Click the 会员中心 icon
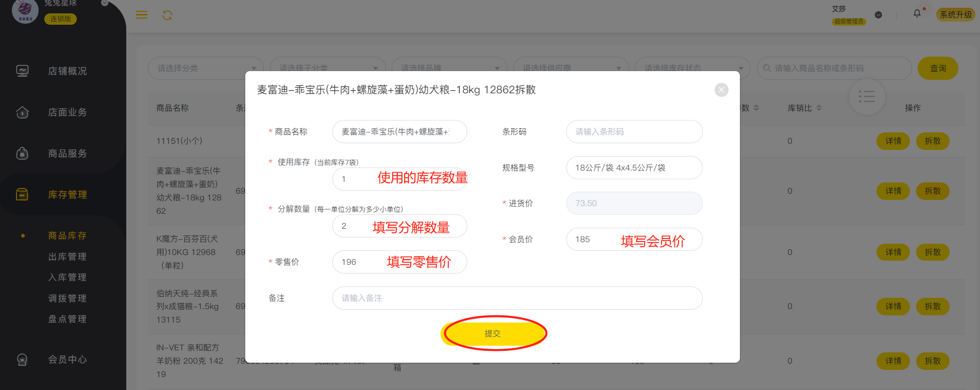The width and height of the screenshot is (980, 390). (22, 360)
